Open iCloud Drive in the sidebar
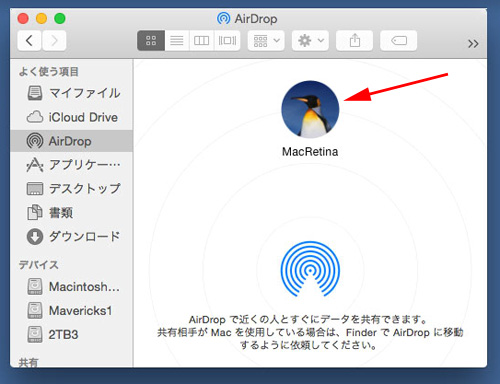500x384 pixels. click(x=72, y=117)
